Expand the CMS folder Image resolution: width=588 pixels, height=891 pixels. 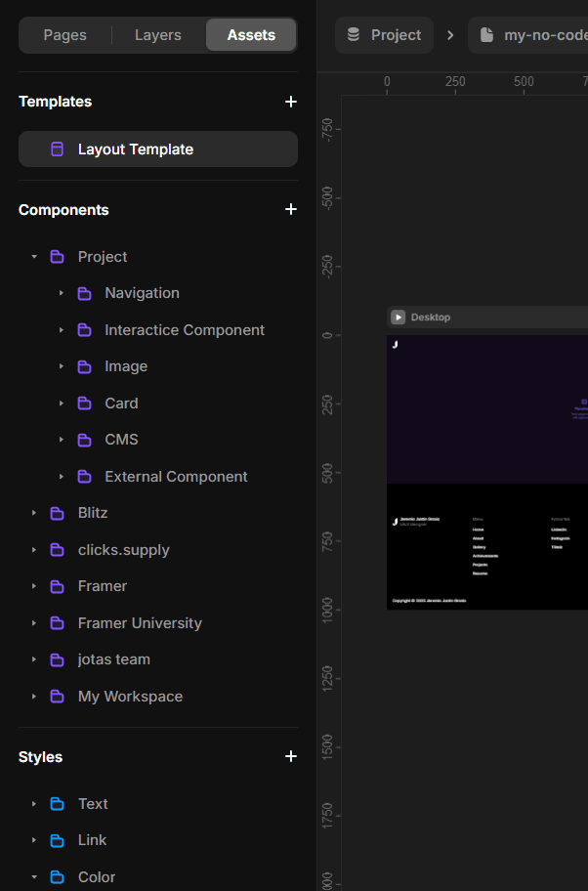(x=62, y=440)
